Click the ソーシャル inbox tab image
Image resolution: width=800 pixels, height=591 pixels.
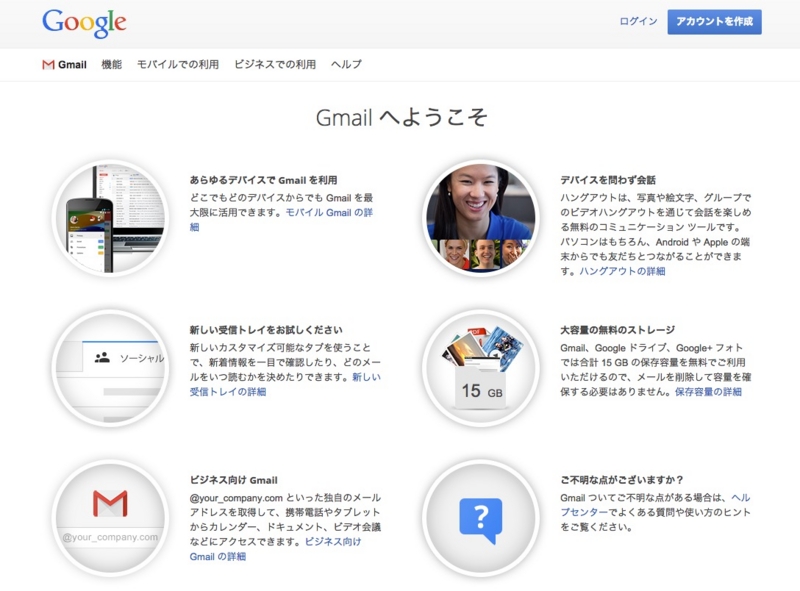click(x=110, y=368)
